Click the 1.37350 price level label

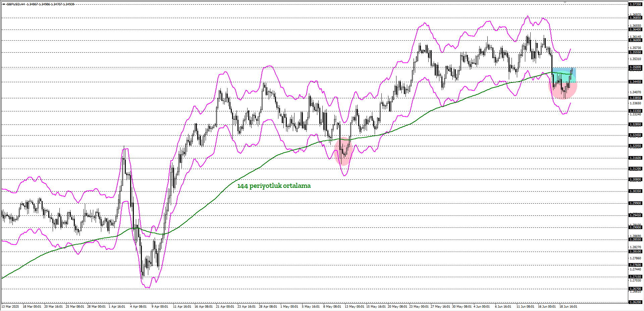635,4
